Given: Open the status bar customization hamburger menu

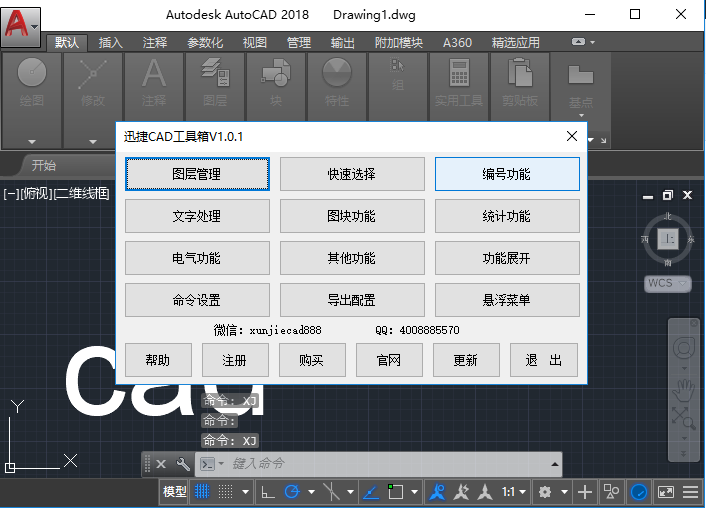Looking at the screenshot, I should tap(691, 492).
